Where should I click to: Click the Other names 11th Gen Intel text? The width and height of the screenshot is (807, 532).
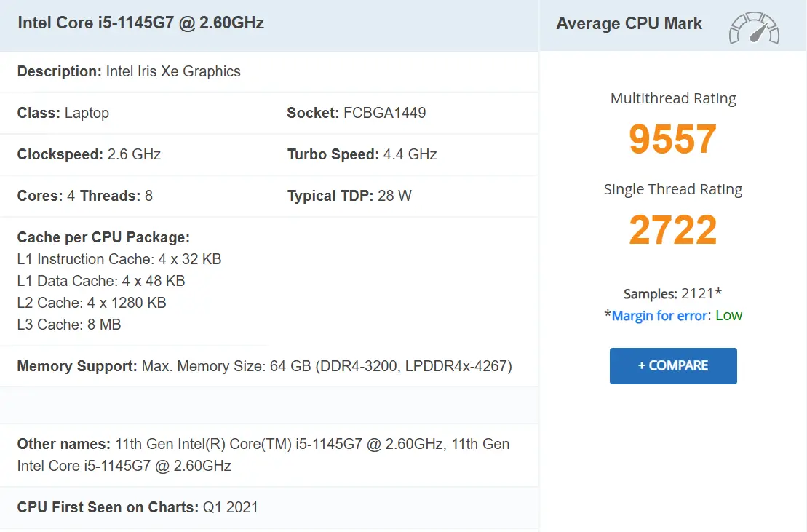[x=263, y=455]
